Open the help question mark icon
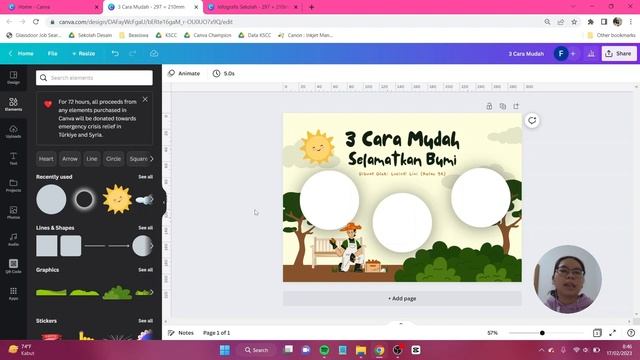This screenshot has width=640, height=360. point(631,333)
